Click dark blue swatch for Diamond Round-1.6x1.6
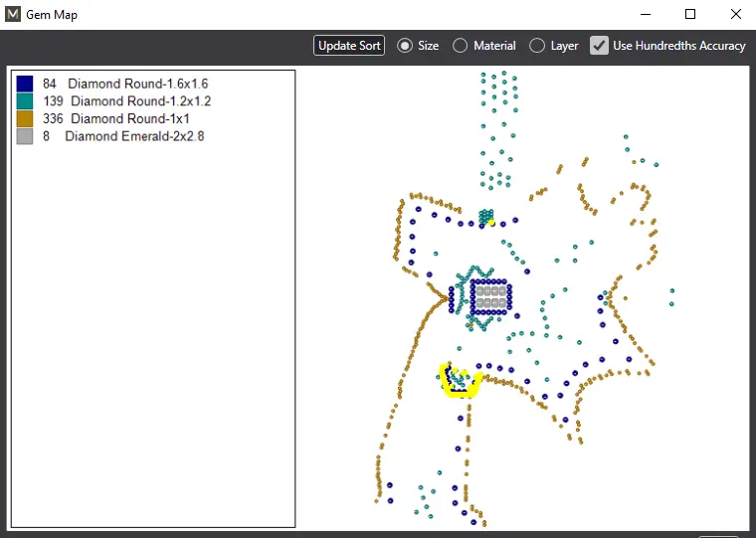 point(25,84)
